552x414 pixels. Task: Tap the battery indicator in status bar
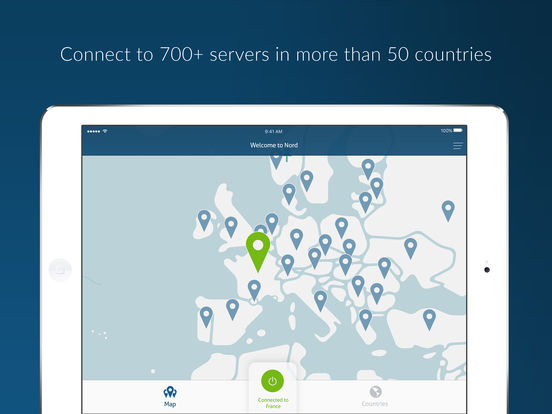[458, 130]
